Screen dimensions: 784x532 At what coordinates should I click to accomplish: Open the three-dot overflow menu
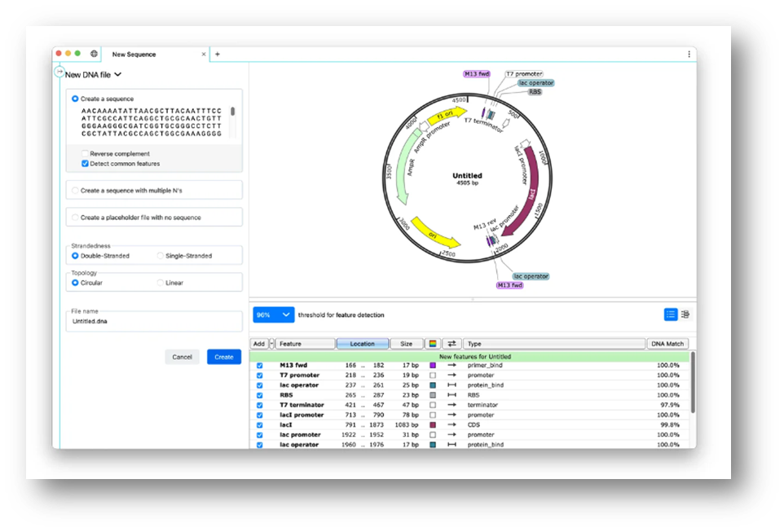pyautogui.click(x=689, y=54)
